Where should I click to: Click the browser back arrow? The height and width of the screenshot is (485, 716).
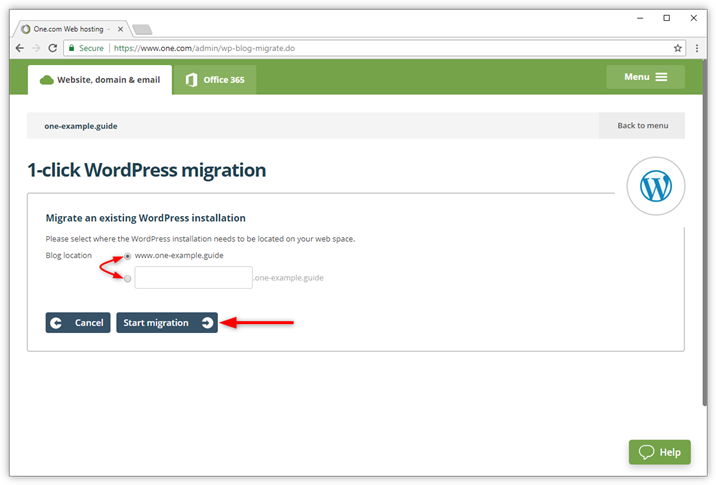pos(20,48)
